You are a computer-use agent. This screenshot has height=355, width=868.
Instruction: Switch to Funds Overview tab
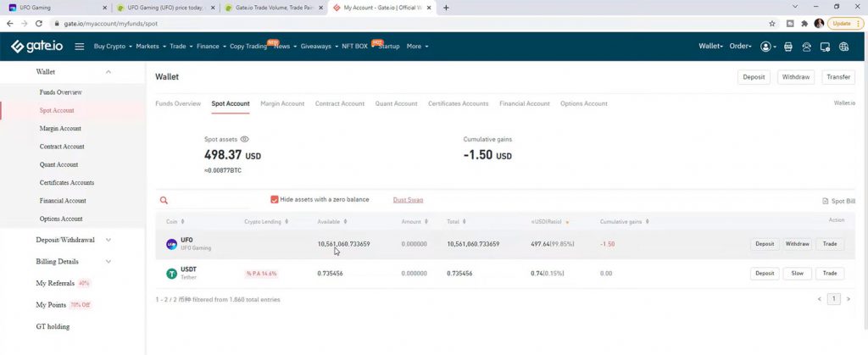(x=178, y=103)
